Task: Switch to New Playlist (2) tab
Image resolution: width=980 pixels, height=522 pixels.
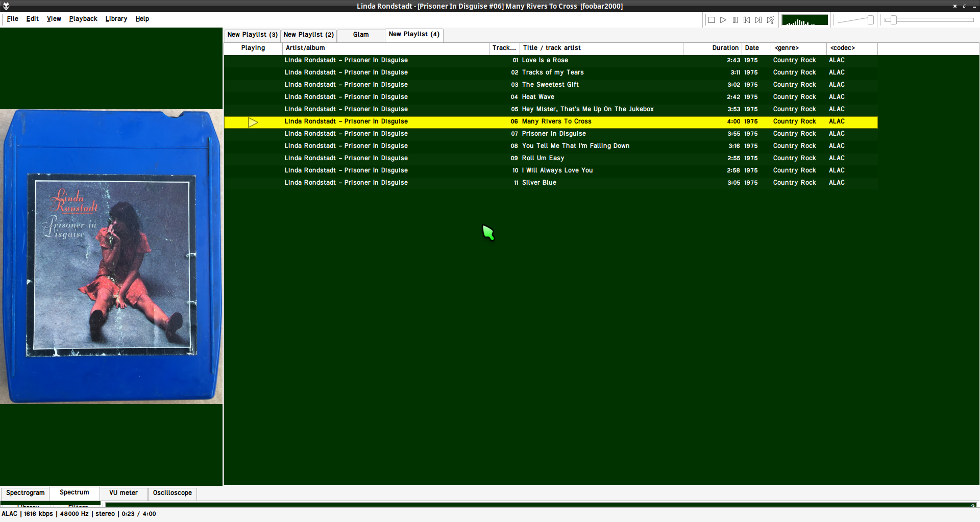Action: click(309, 35)
